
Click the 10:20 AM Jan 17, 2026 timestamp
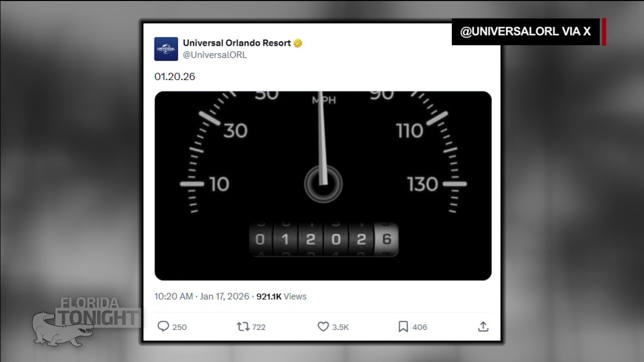[202, 297]
